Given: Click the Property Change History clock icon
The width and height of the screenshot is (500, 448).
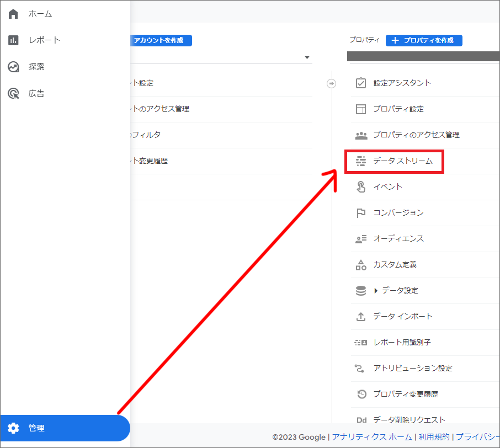Looking at the screenshot, I should click(x=361, y=394).
